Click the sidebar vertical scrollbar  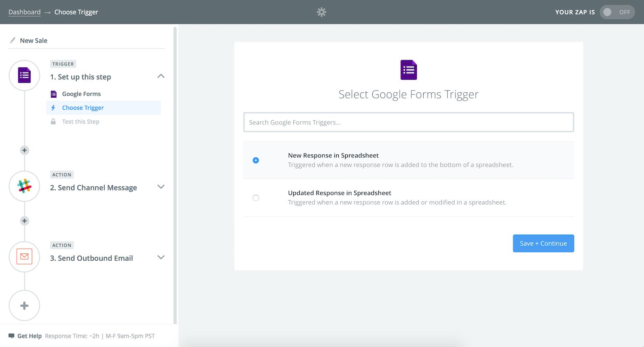[175, 172]
